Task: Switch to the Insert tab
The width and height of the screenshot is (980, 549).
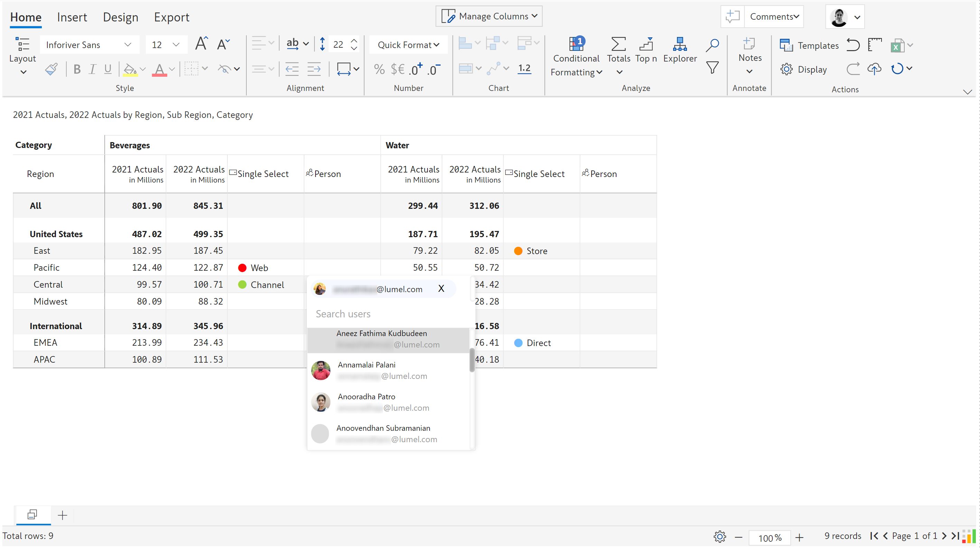Action: (72, 17)
